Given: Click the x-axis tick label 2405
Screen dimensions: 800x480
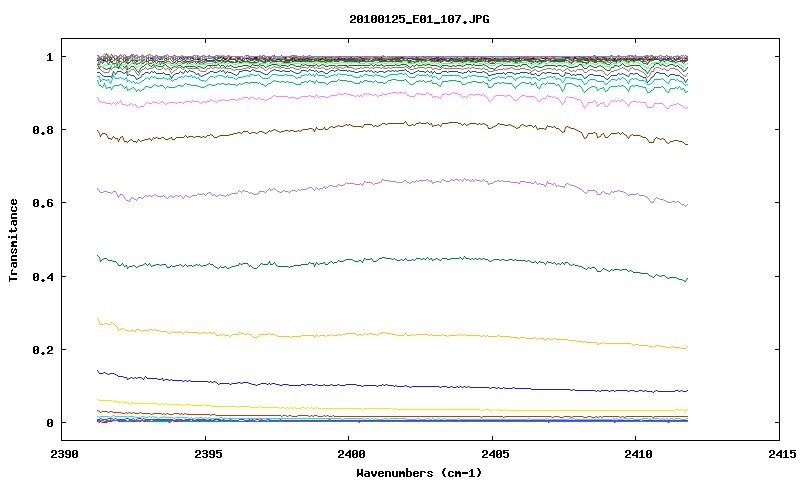Looking at the screenshot, I should click(x=495, y=453).
